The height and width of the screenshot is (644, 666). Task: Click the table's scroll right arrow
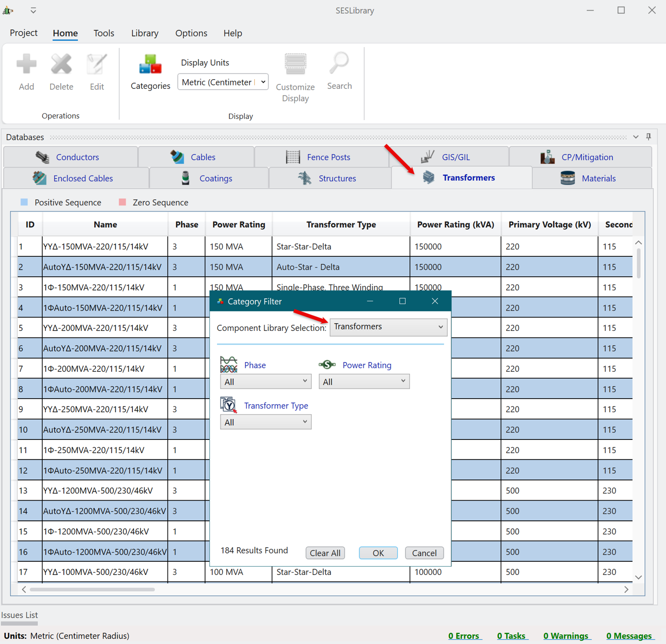(x=626, y=589)
